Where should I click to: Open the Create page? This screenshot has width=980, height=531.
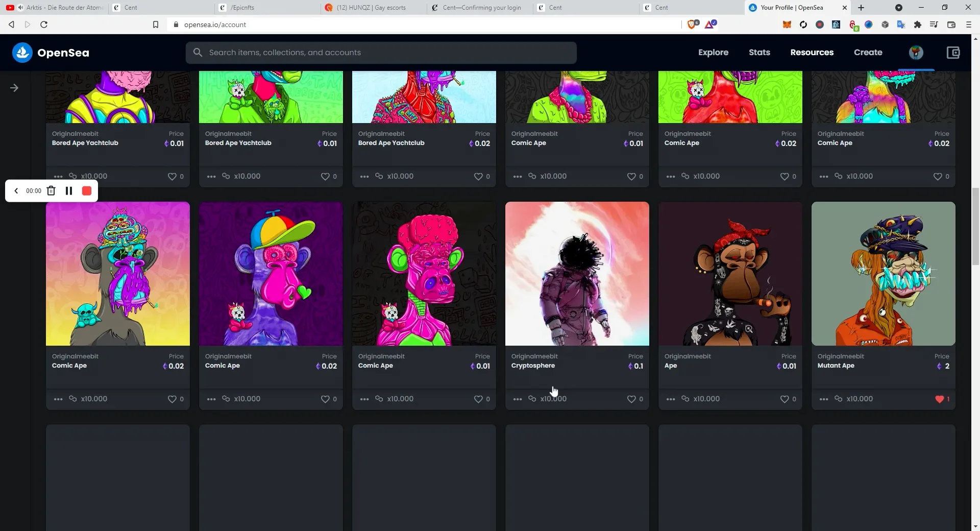[x=868, y=53]
